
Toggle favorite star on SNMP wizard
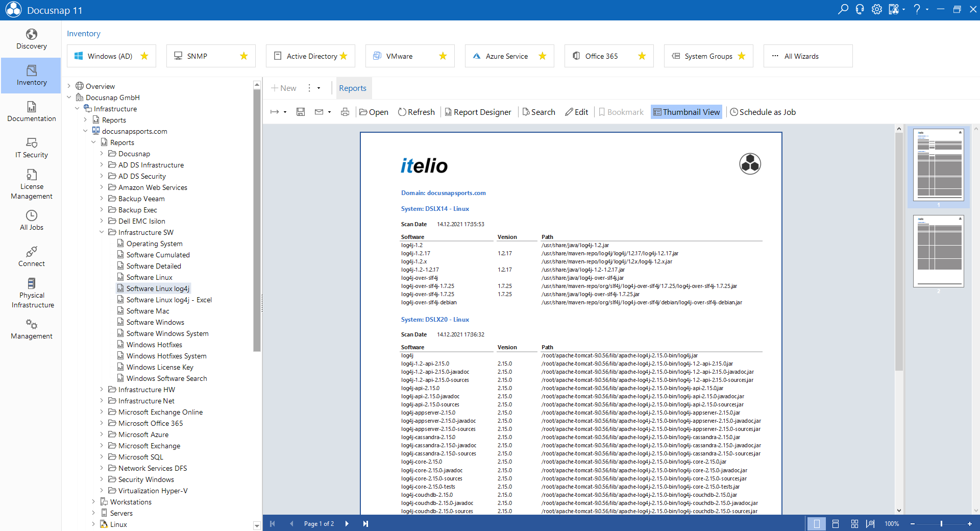pyautogui.click(x=244, y=56)
